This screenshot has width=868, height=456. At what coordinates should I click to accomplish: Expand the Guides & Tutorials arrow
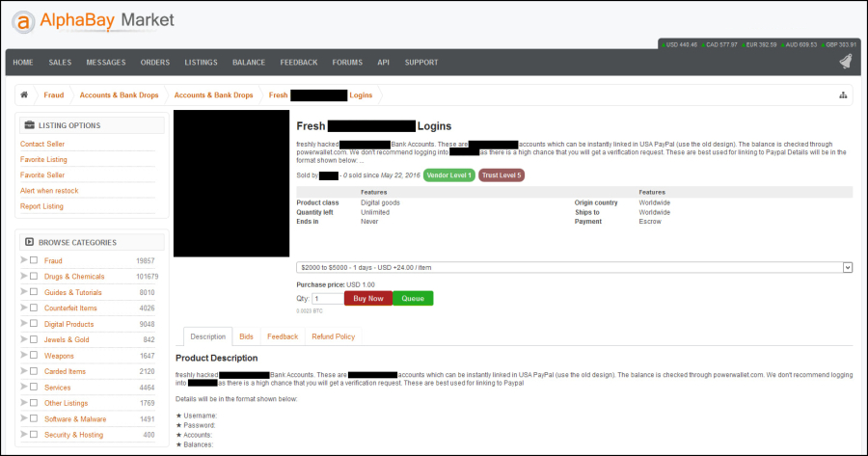click(24, 291)
